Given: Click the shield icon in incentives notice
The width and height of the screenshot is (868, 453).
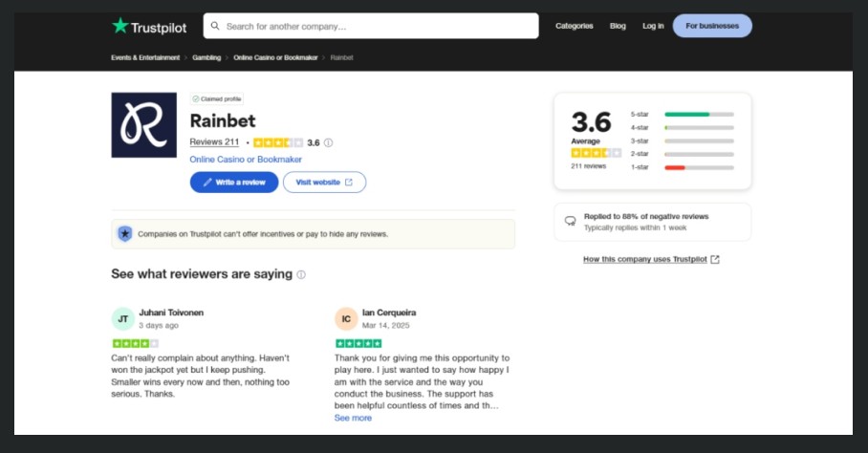Looking at the screenshot, I should [124, 234].
